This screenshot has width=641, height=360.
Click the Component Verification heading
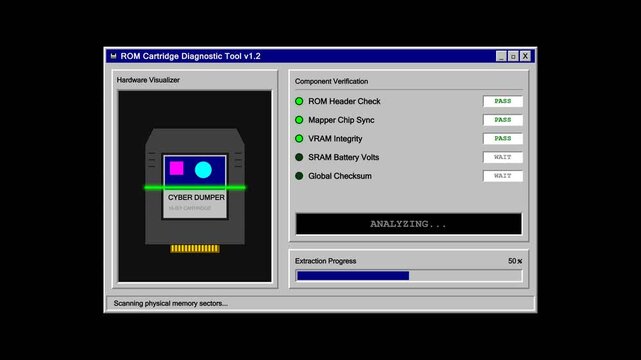pyautogui.click(x=332, y=81)
